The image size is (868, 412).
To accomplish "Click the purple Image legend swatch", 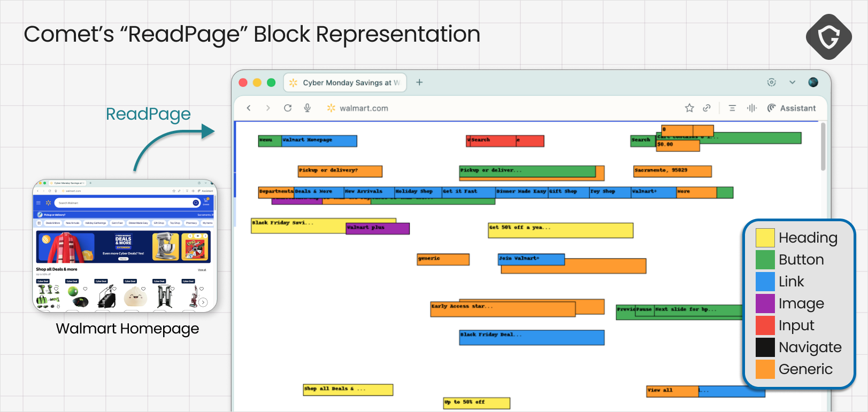I will tap(765, 304).
